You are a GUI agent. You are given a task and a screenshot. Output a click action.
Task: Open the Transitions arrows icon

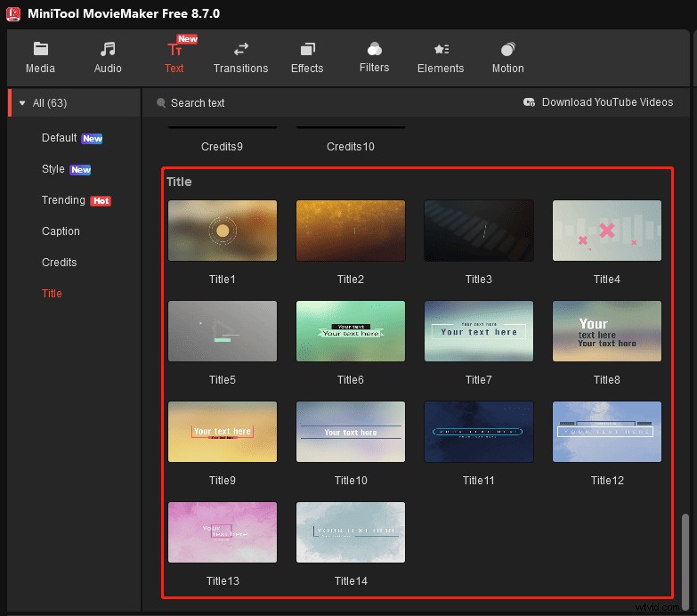pyautogui.click(x=241, y=49)
